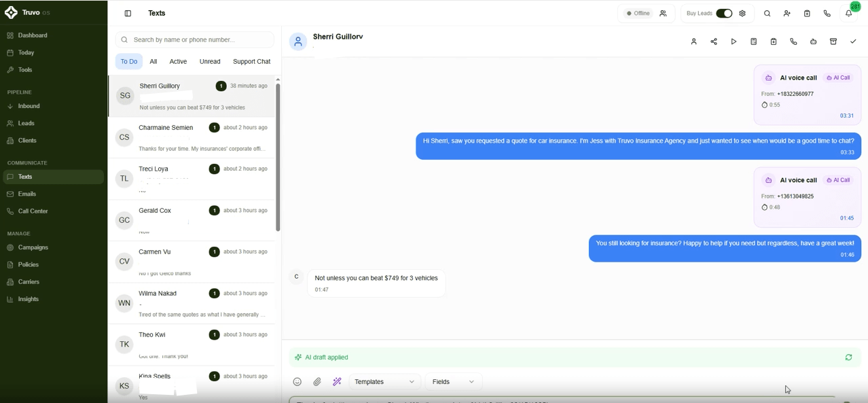868x403 pixels.
Task: Go to Clients page
Action: click(53, 141)
